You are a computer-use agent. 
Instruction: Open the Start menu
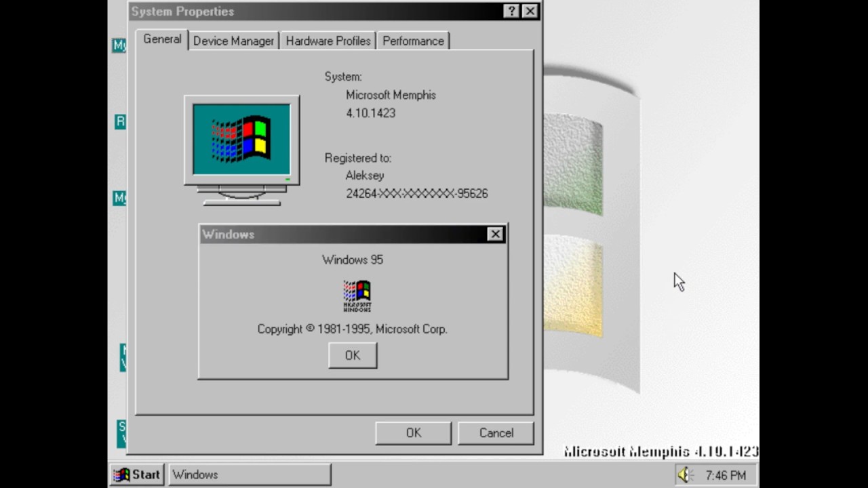coord(138,474)
